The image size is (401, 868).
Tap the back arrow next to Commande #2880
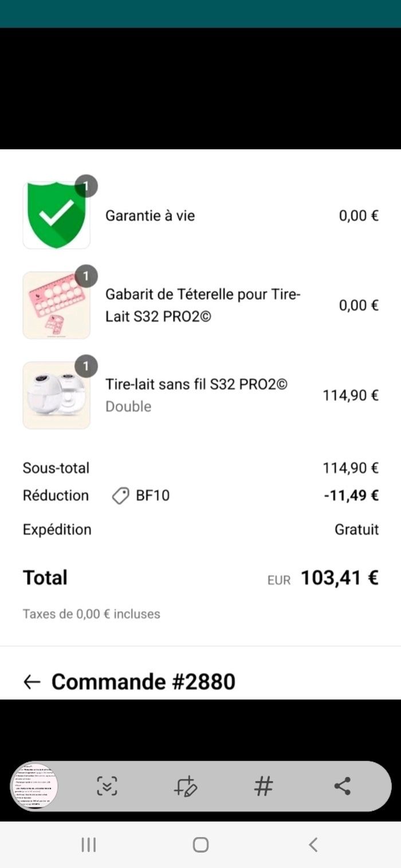pyautogui.click(x=32, y=681)
